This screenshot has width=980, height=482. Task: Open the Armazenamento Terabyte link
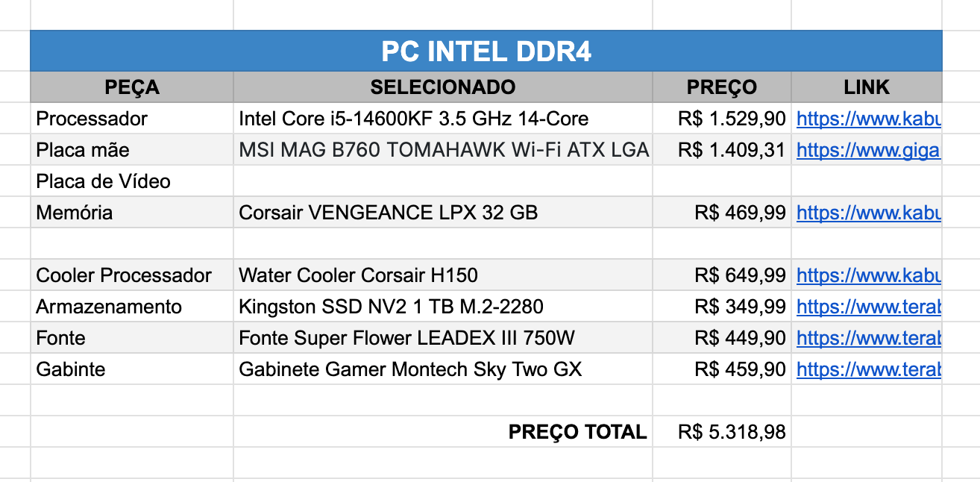click(x=869, y=307)
